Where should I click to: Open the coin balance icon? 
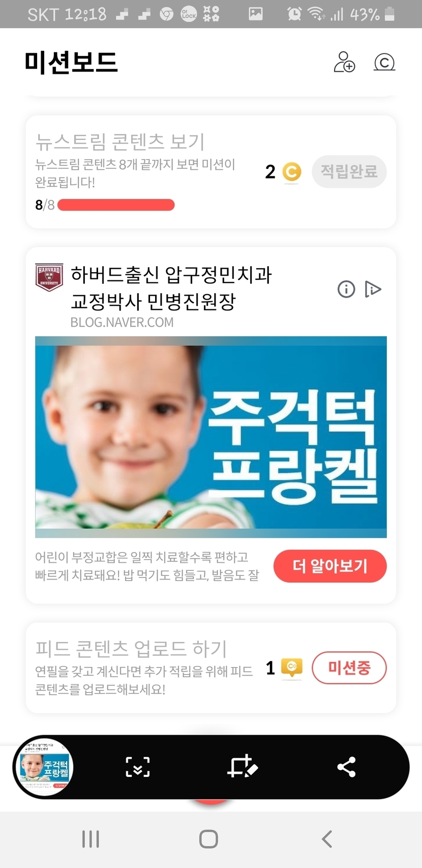[x=384, y=62]
